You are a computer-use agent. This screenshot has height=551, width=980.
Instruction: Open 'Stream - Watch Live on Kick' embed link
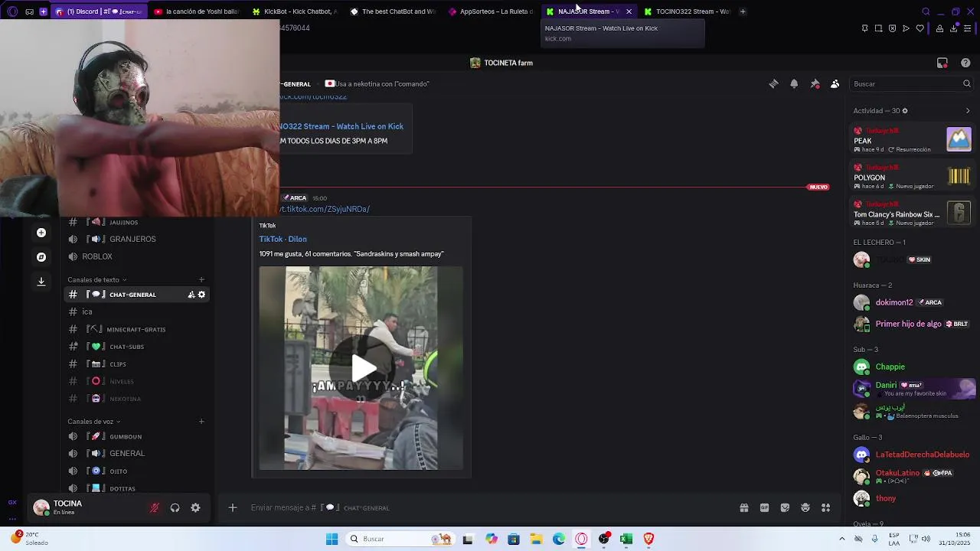click(x=341, y=126)
